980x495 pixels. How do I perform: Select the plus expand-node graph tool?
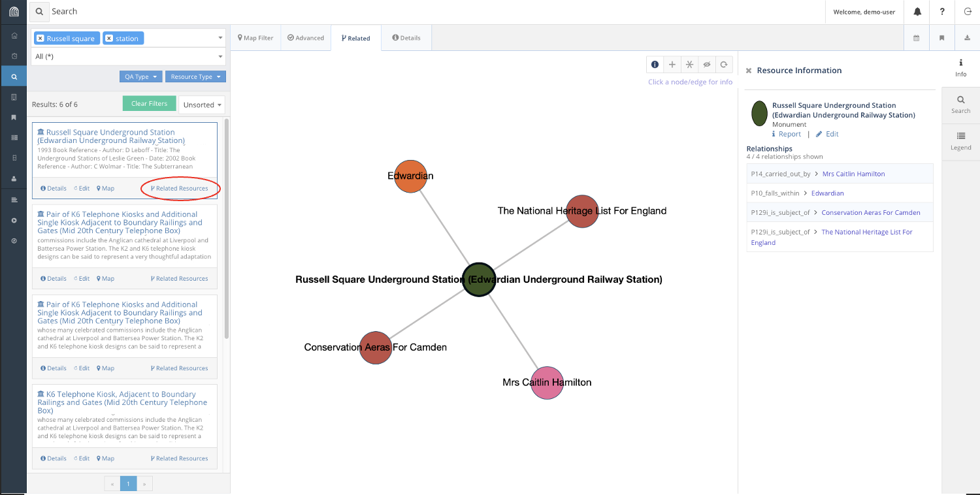672,65
